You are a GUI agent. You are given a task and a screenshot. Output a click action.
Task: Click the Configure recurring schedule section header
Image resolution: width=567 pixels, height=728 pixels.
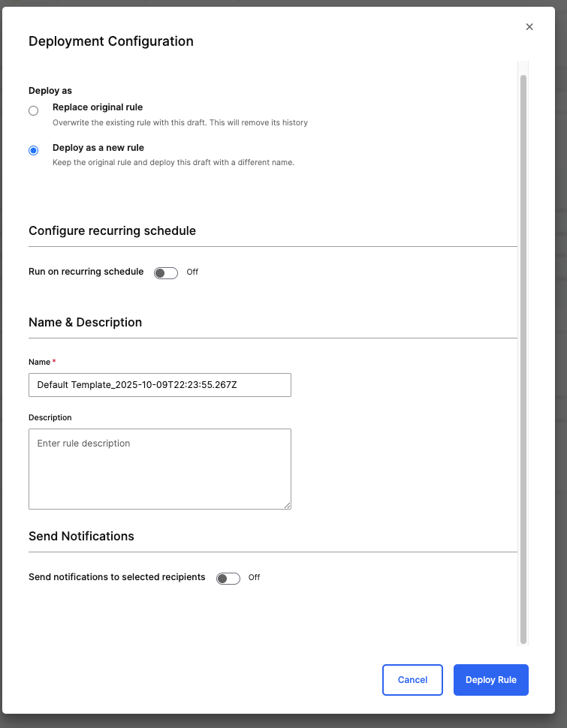tap(112, 231)
